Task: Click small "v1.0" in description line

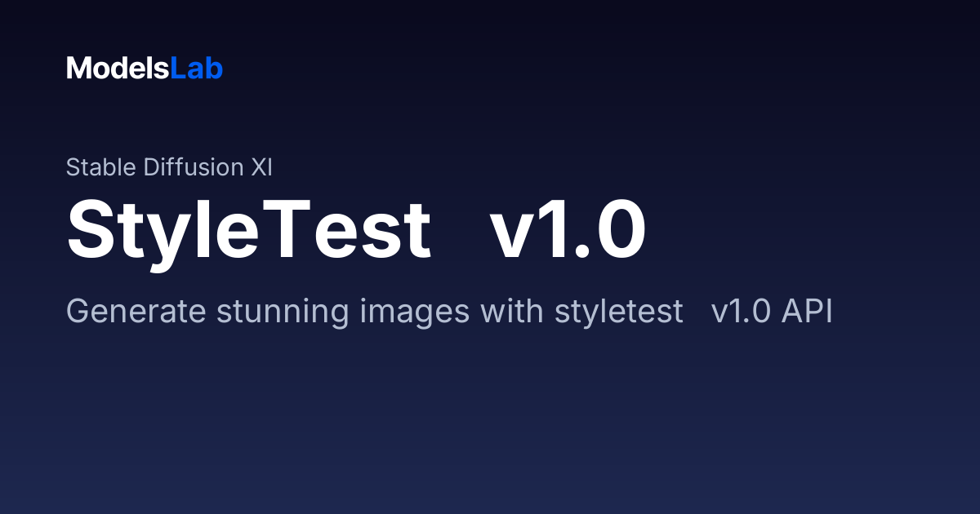Action: (x=742, y=312)
